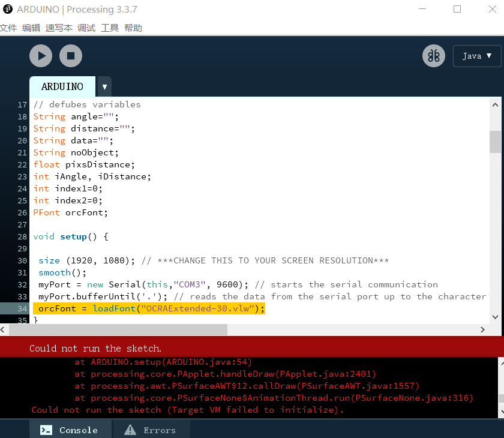Click the Errors warning triangle icon
The image size is (504, 438).
(130, 430)
